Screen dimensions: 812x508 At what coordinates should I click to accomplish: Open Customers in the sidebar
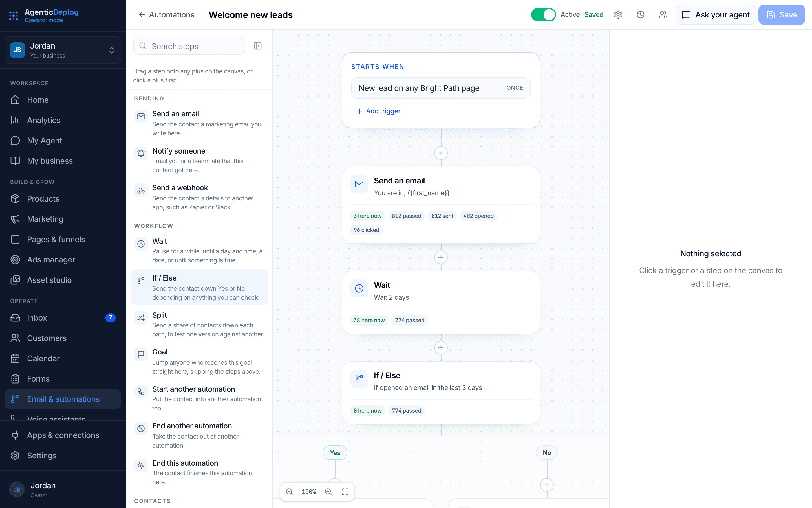(x=63, y=338)
